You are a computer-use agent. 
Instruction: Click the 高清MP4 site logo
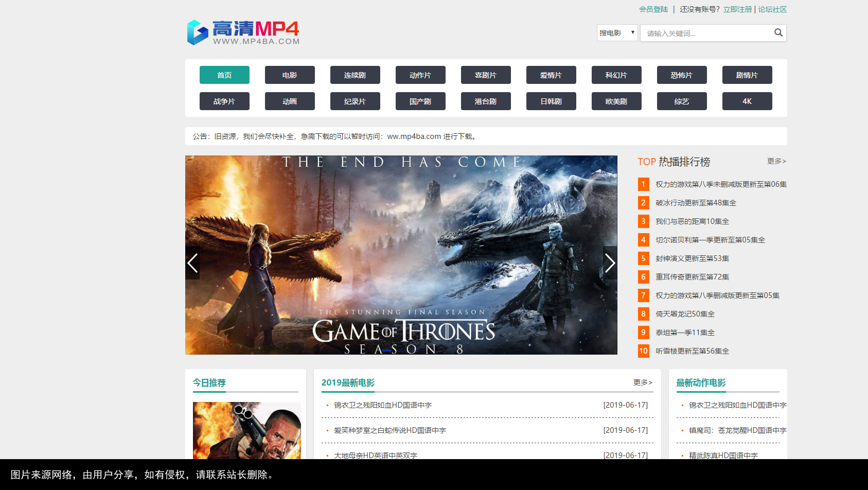tap(243, 33)
